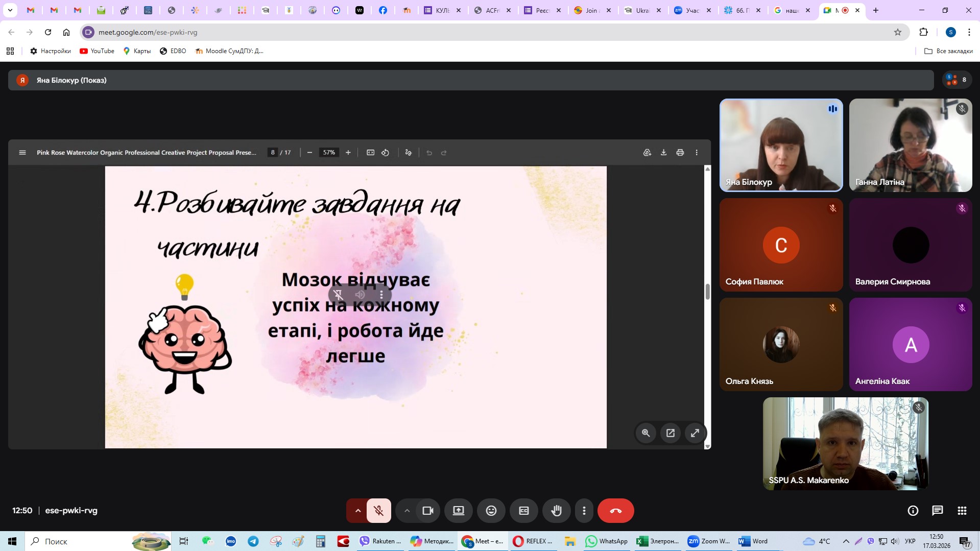Download the shared PDF presentation
The width and height of the screenshot is (980, 551).
(663, 153)
